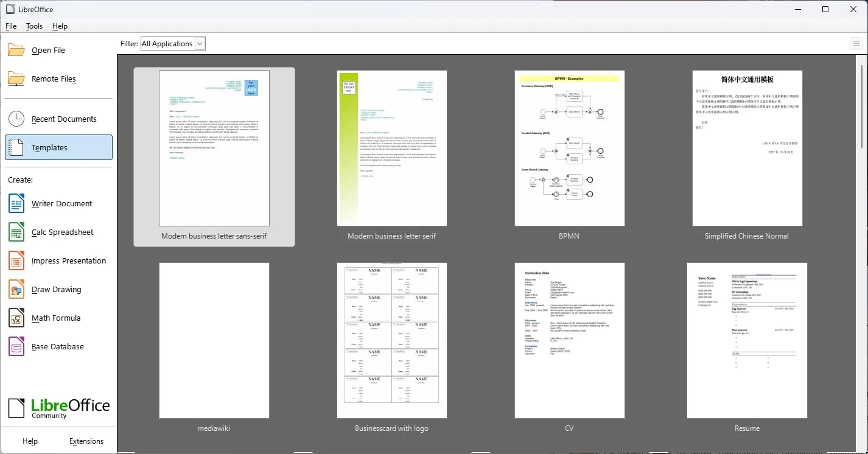
Task: Open the Tools menu
Action: coord(34,26)
